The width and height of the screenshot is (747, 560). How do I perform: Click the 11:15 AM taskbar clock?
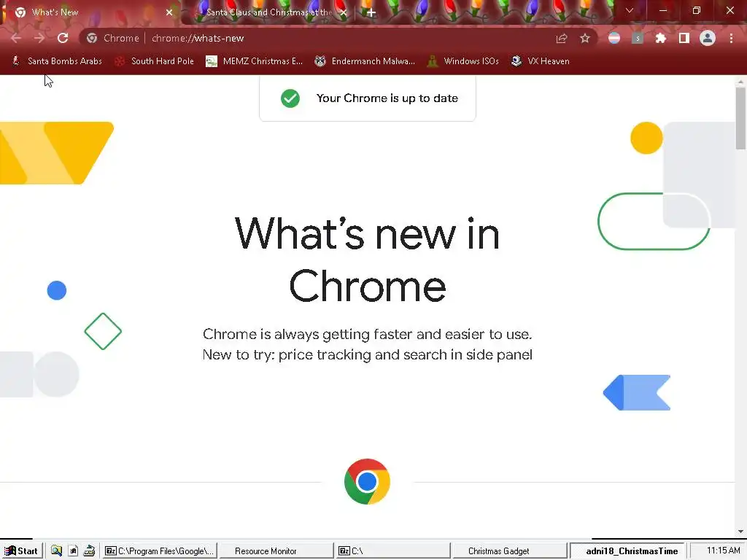coord(723,551)
